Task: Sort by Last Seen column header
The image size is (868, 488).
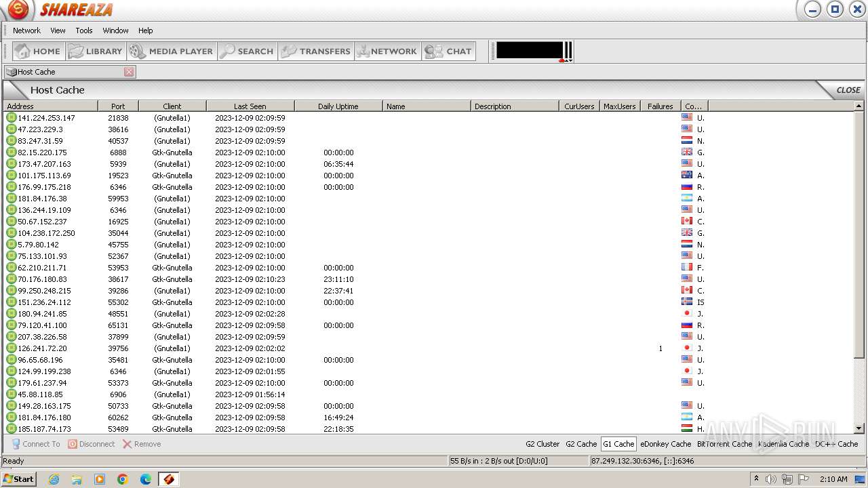Action: [x=251, y=106]
